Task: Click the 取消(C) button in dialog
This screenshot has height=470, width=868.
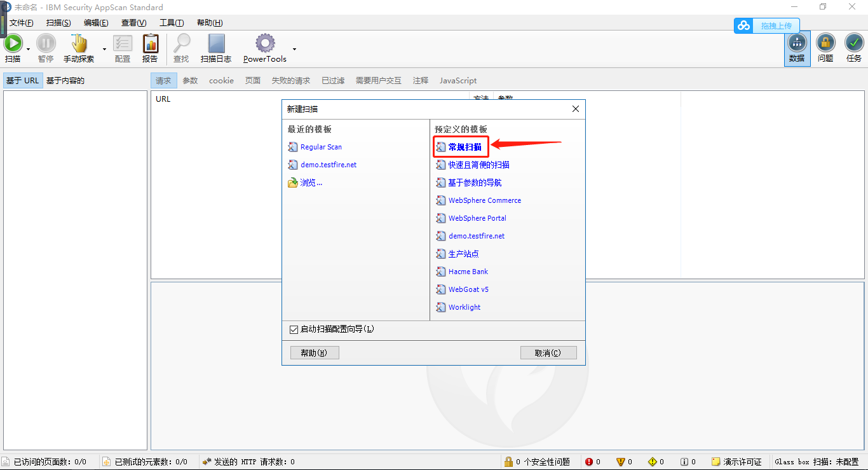Action: tap(548, 353)
